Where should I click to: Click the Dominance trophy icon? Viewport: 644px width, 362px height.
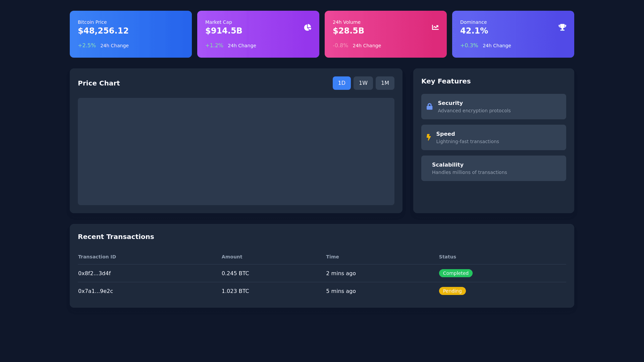[562, 27]
